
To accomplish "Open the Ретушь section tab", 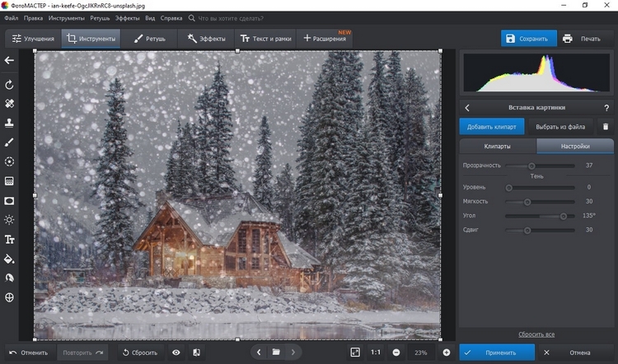I will (x=150, y=39).
